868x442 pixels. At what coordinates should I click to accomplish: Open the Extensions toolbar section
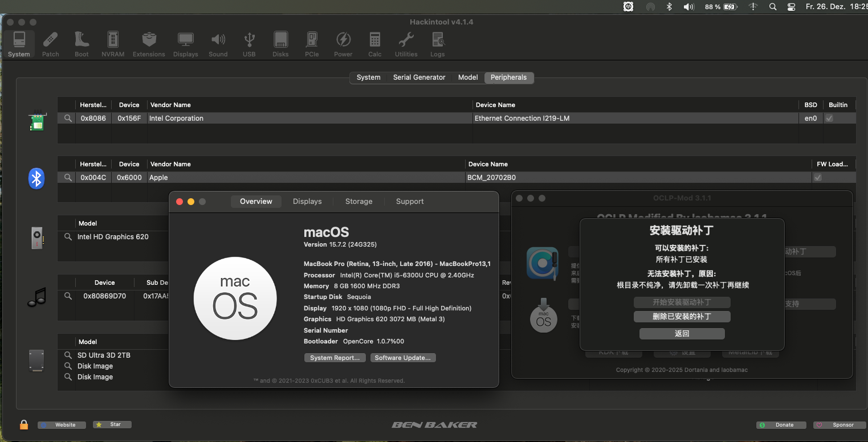pyautogui.click(x=149, y=44)
